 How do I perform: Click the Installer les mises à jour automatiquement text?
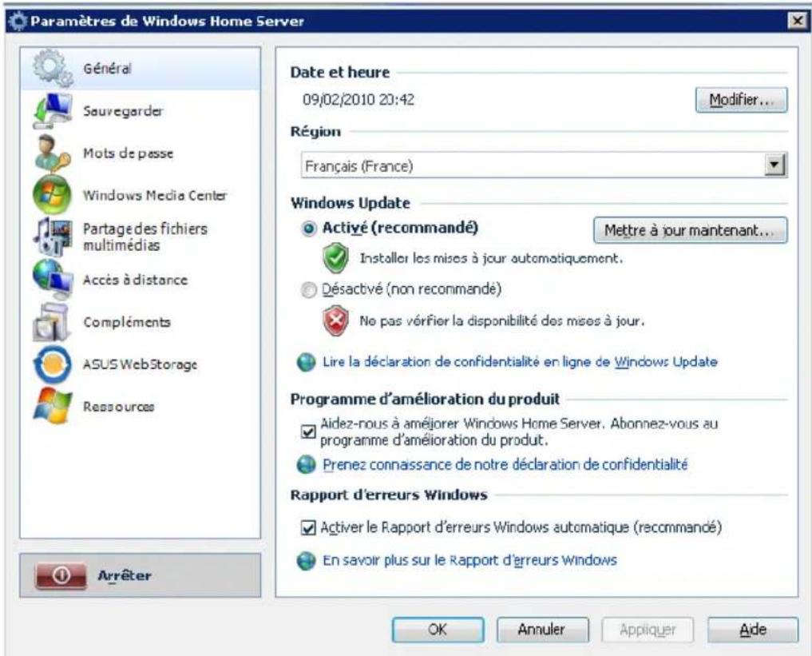point(492,258)
